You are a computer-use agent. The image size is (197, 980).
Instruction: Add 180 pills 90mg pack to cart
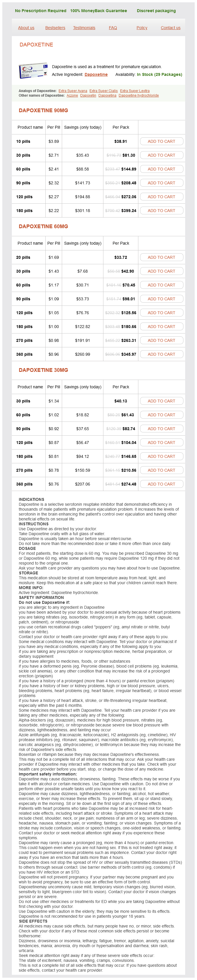click(161, 211)
